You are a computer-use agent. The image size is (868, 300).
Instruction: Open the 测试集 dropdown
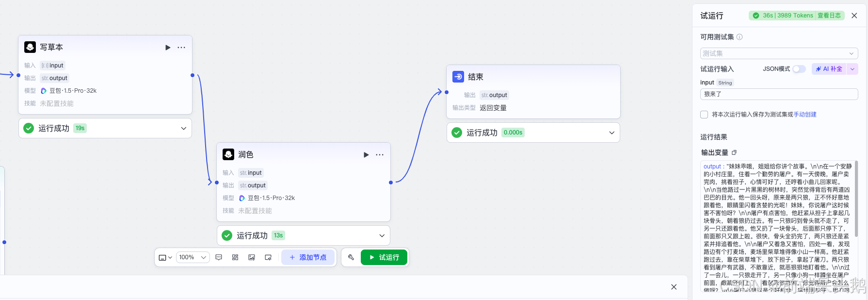click(779, 53)
